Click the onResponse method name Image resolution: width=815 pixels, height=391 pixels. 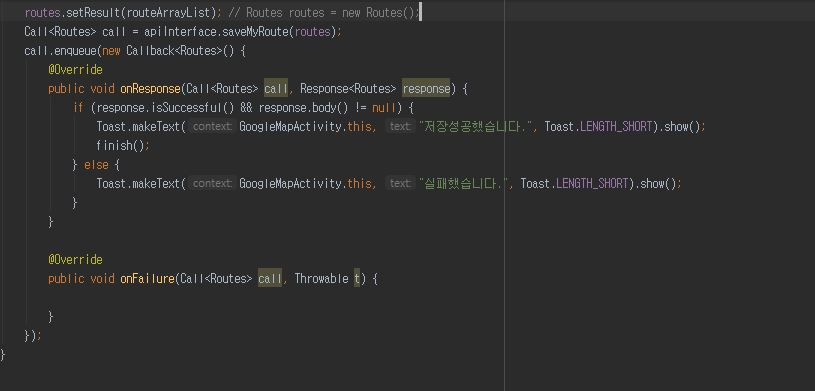[150, 88]
